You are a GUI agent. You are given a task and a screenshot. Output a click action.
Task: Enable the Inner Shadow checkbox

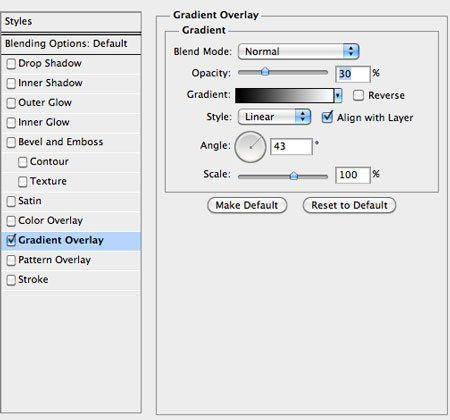11,83
